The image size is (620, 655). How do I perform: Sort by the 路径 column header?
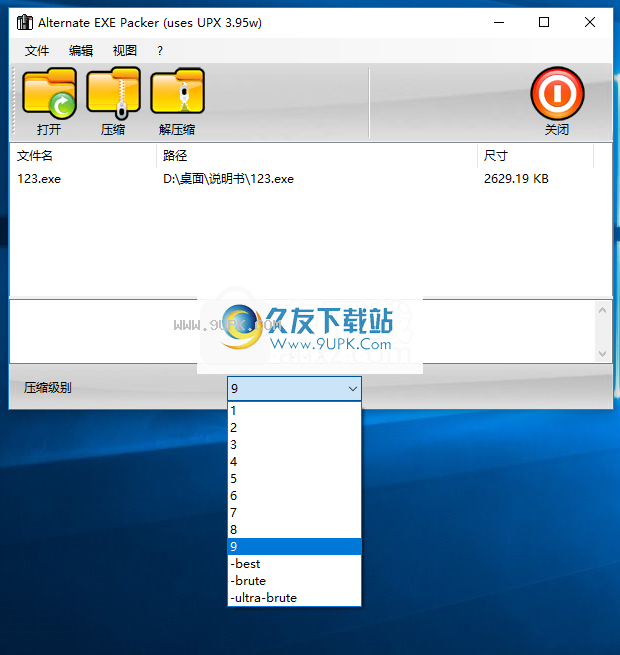pos(317,156)
